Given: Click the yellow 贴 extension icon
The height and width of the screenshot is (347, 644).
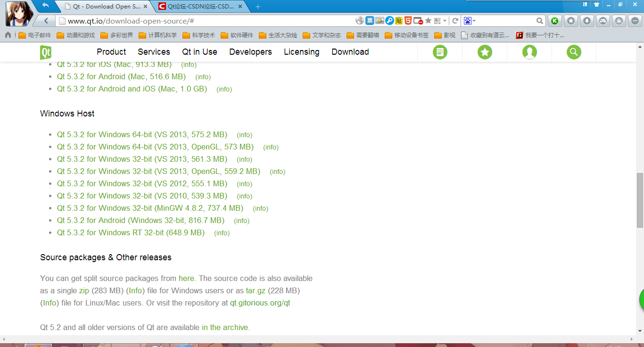Looking at the screenshot, I should click(x=399, y=20).
